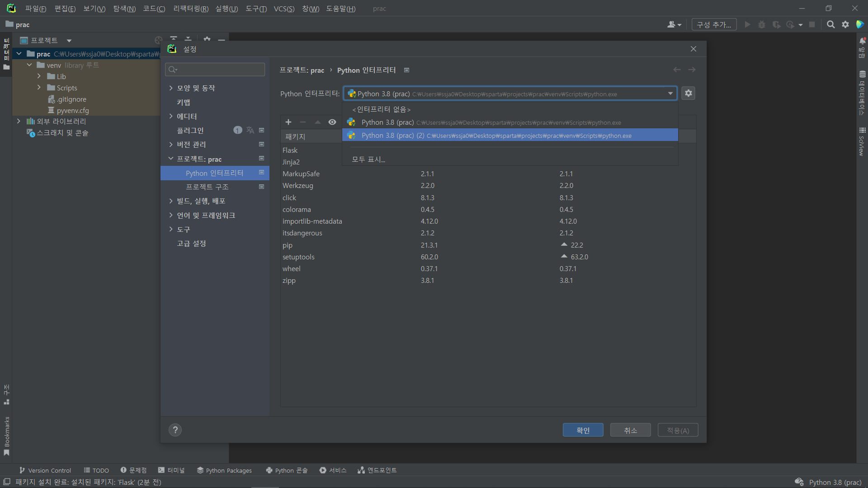Image resolution: width=868 pixels, height=488 pixels.
Task: Open the 터미널 tool window tab
Action: click(x=171, y=470)
